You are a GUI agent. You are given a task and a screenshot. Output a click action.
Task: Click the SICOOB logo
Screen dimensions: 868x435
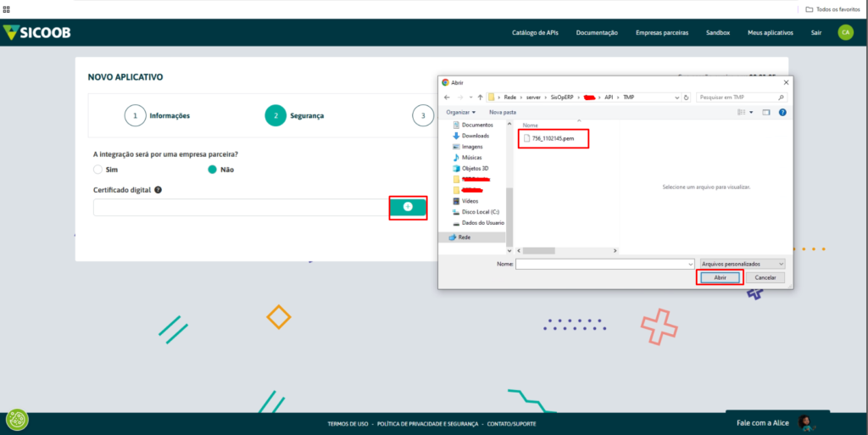[36, 32]
